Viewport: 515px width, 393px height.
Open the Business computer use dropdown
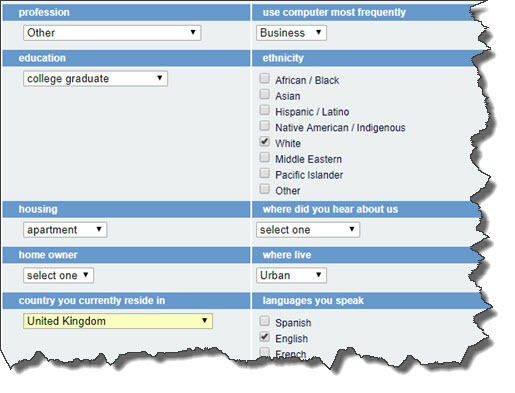coord(291,33)
